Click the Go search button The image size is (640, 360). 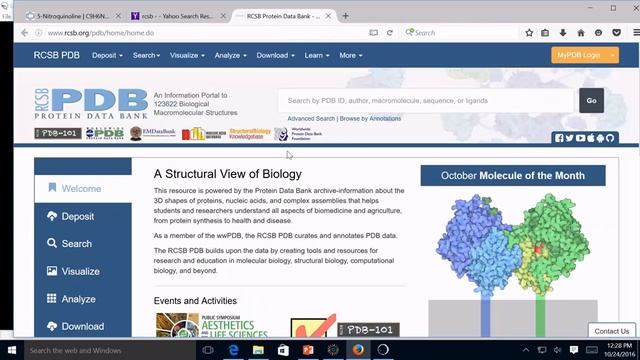tap(591, 100)
